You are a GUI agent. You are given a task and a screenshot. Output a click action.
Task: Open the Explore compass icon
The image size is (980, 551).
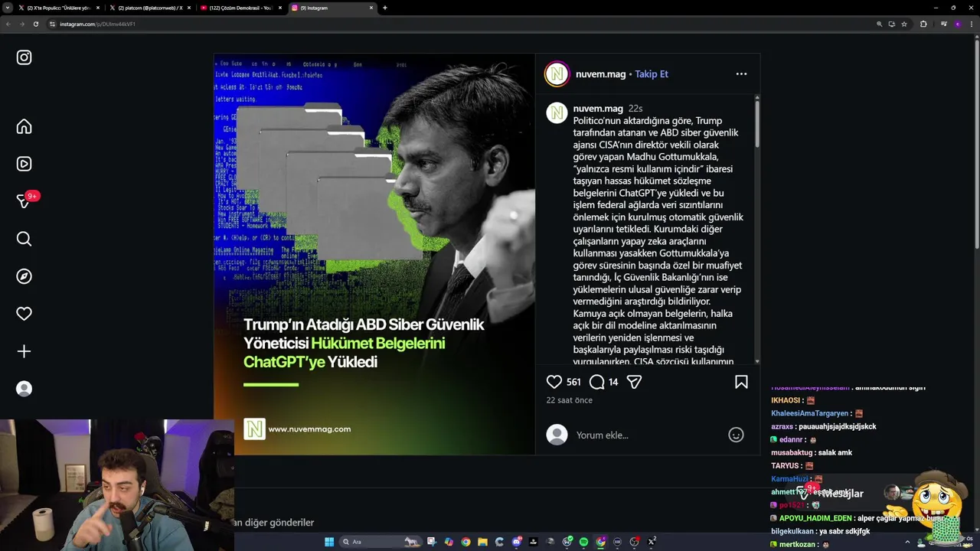24,276
